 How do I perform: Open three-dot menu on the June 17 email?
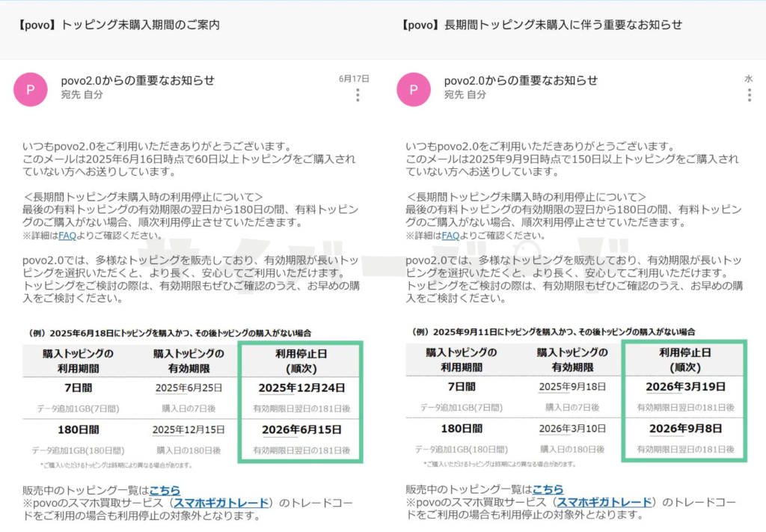click(x=358, y=95)
